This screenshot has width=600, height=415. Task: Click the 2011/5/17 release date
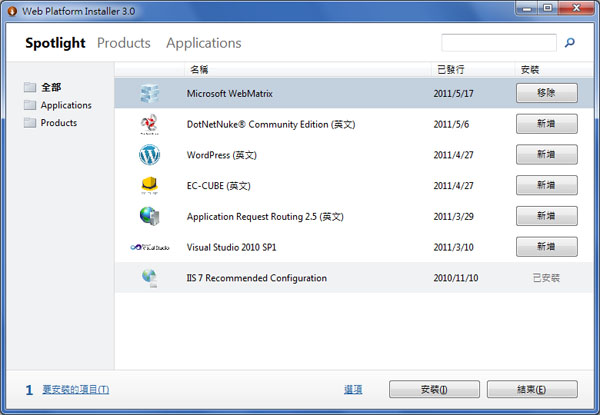pyautogui.click(x=453, y=94)
